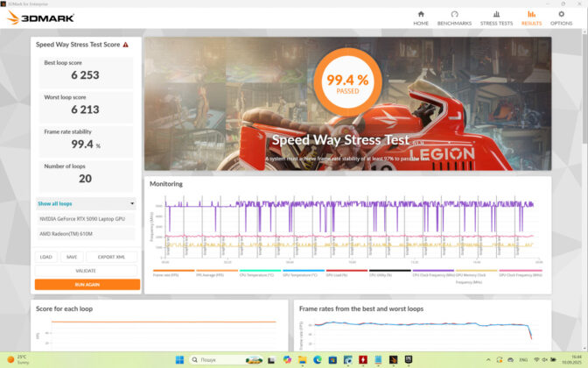The height and width of the screenshot is (368, 588).
Task: Toggle the Frame rate (FPS) legend series
Action: [173, 273]
